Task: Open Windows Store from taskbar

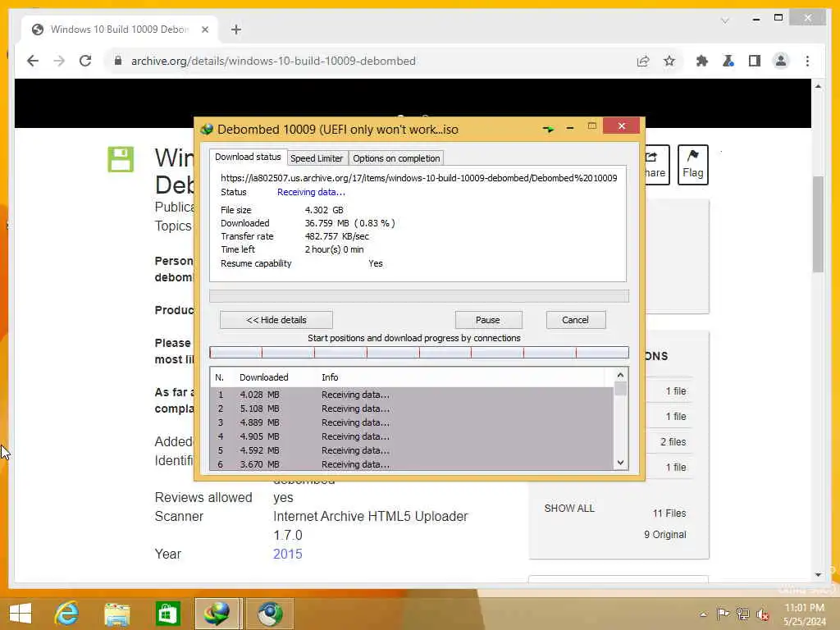Action: pos(167,614)
